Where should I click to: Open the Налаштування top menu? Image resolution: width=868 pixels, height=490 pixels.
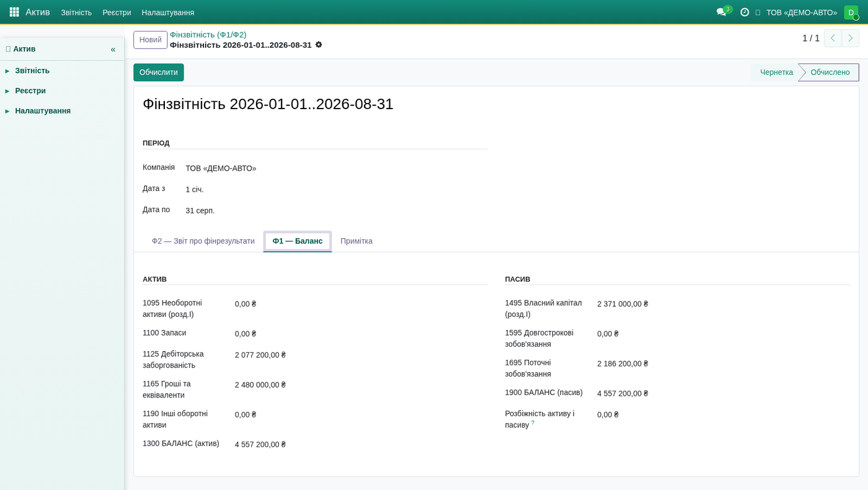click(x=168, y=12)
